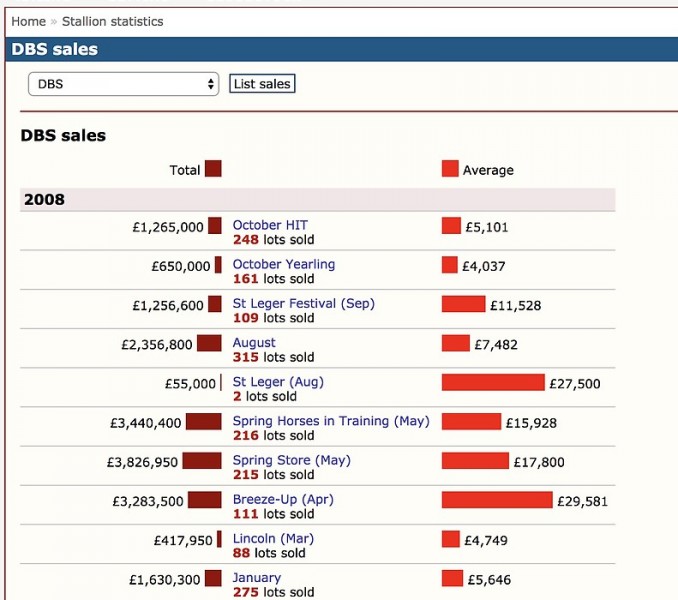
Task: Open the January sale link
Action: point(257,577)
